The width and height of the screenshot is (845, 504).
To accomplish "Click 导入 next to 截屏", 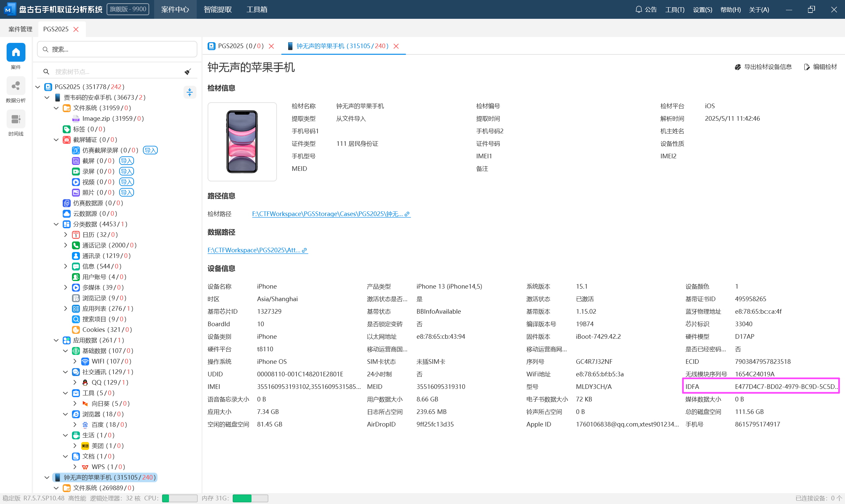I will [127, 161].
